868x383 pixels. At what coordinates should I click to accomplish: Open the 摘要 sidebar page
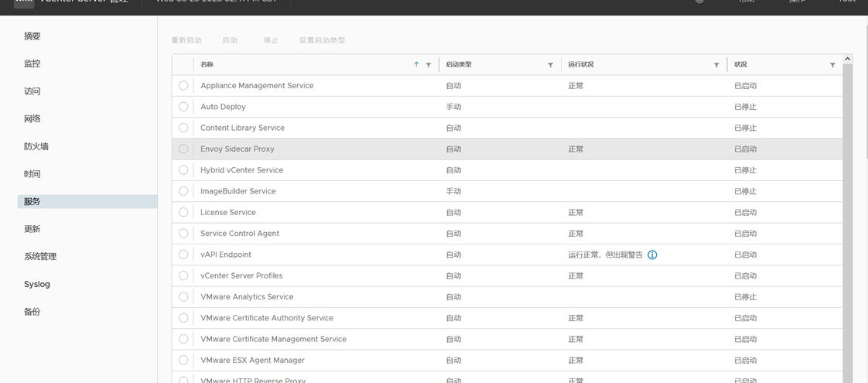tap(32, 36)
